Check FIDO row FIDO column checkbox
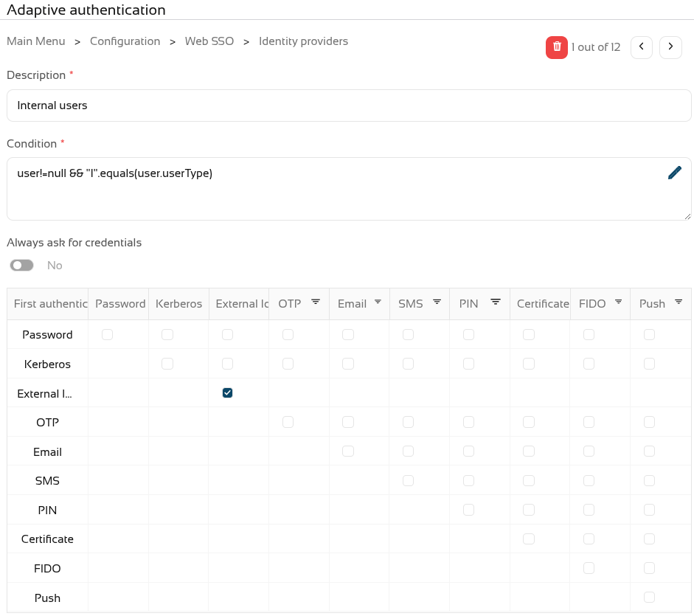The width and height of the screenshot is (694, 616). [x=589, y=568]
